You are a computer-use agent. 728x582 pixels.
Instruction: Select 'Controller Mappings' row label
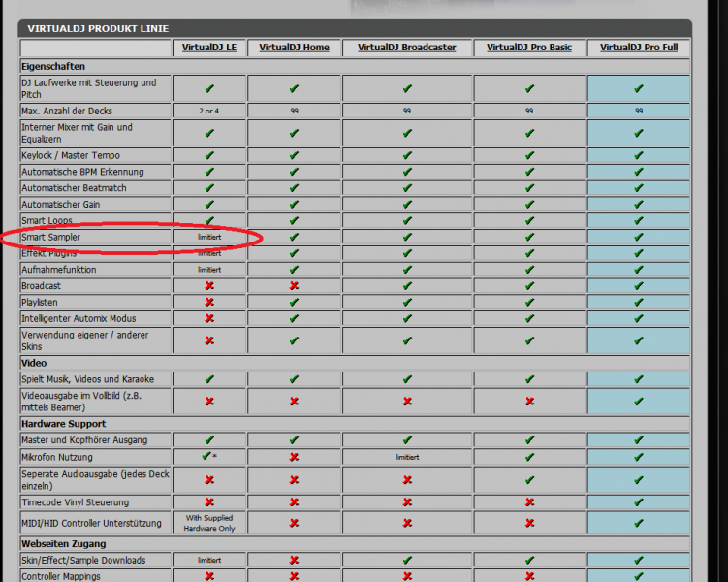click(61, 576)
